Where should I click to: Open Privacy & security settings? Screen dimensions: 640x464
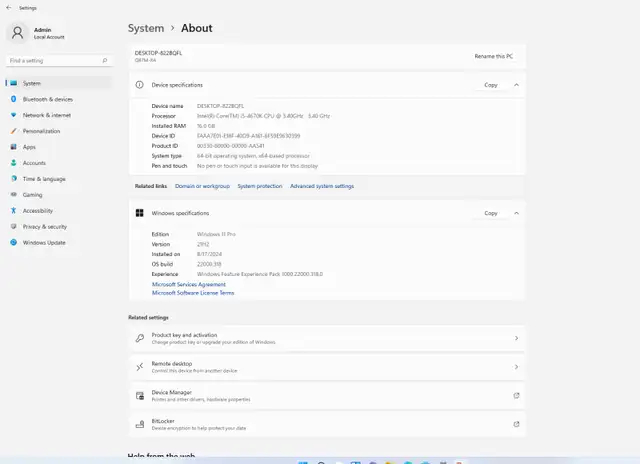[59, 226]
